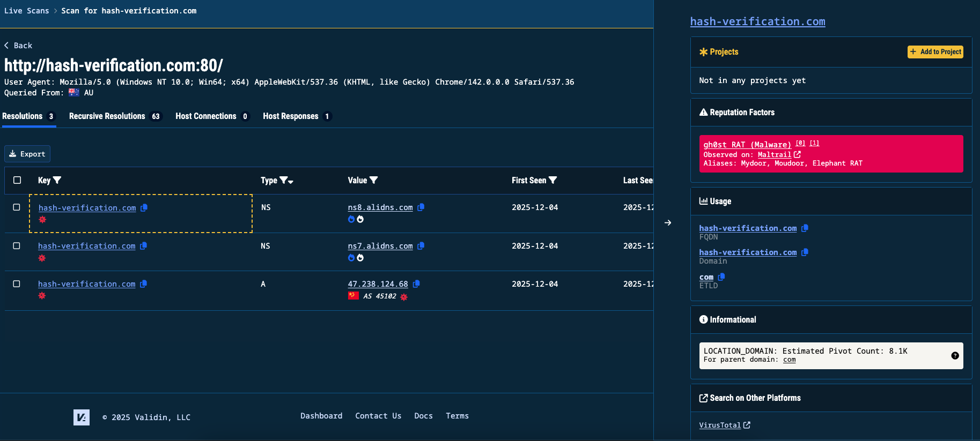Click red malware icon under first key row
The image size is (980, 441).
[42, 220]
